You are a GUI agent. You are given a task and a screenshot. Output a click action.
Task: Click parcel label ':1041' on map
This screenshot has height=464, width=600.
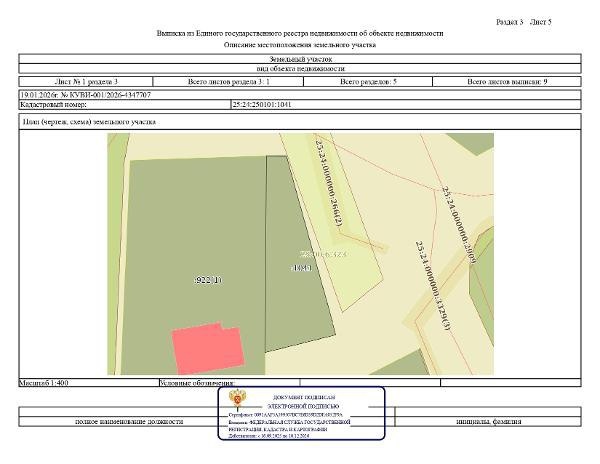(x=302, y=268)
